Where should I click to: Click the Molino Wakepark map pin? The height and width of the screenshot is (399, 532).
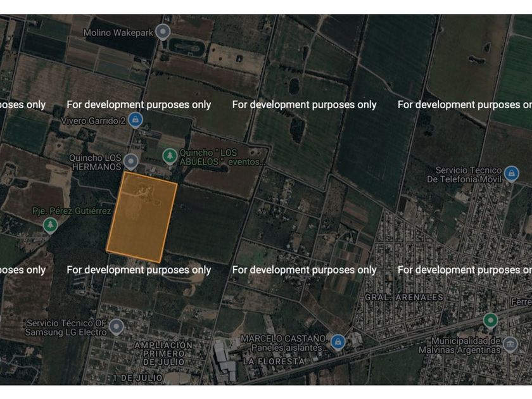click(163, 32)
